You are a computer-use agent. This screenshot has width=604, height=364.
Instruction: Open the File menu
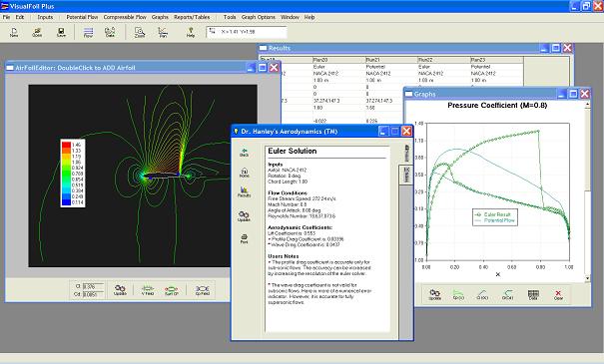tap(6, 17)
